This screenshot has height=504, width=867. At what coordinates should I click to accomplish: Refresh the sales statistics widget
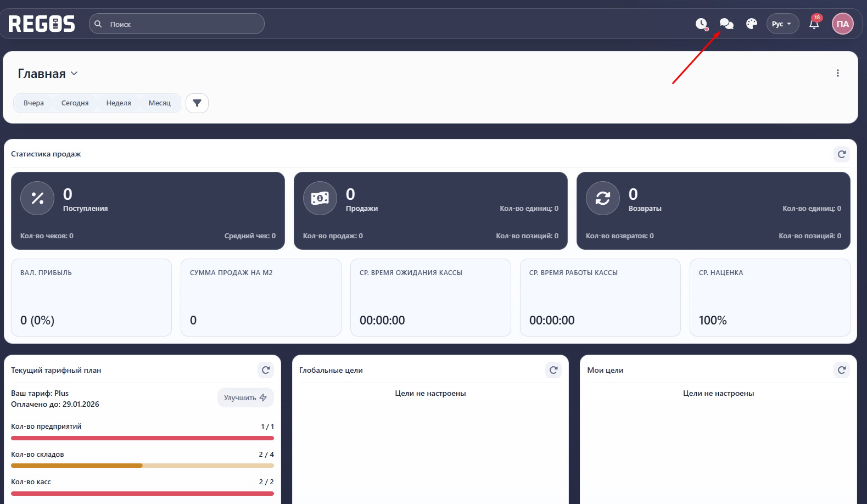pos(842,154)
